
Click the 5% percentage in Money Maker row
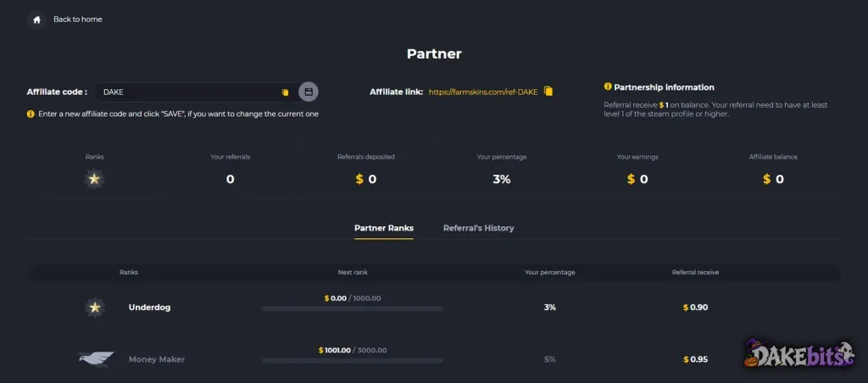549,359
